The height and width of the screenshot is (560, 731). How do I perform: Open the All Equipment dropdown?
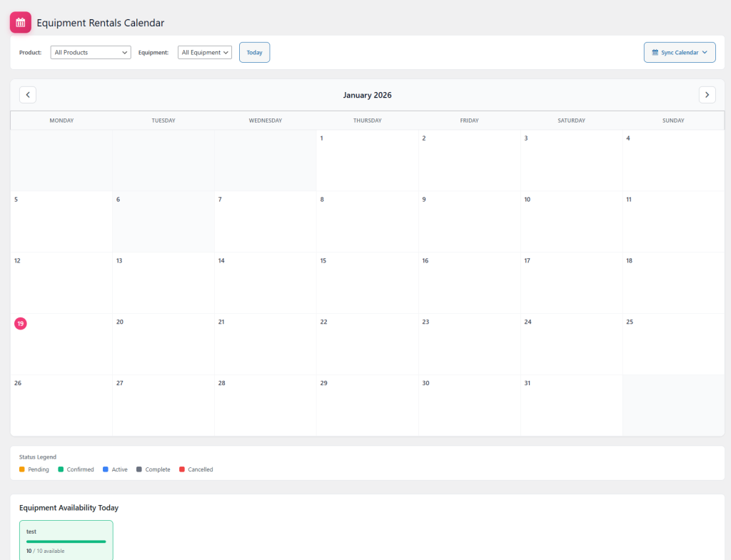205,53
